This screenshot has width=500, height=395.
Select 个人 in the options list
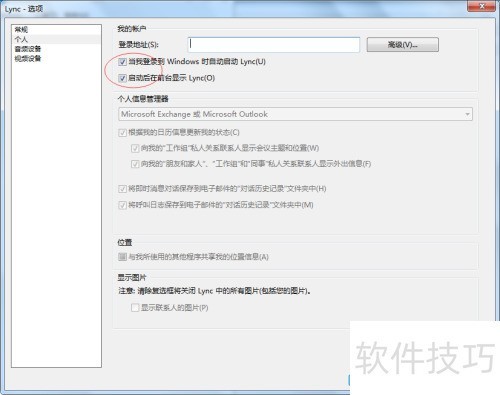point(21,39)
